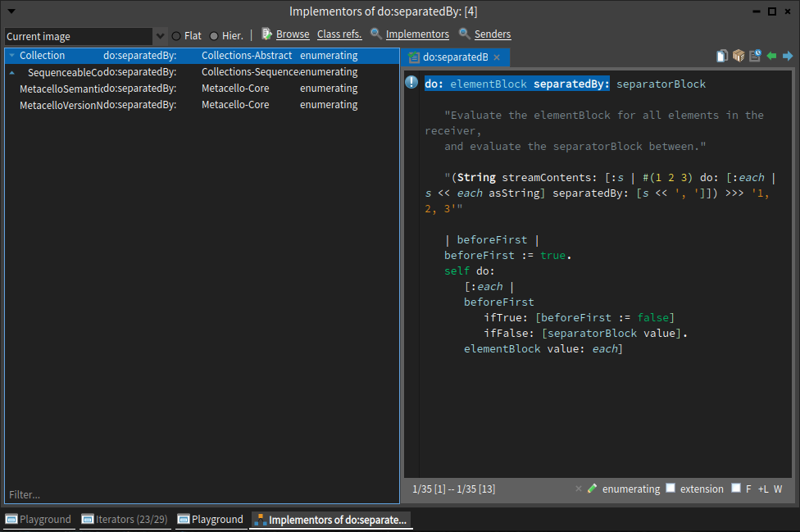
Task: Click the copy pages icon above code
Action: (722, 56)
